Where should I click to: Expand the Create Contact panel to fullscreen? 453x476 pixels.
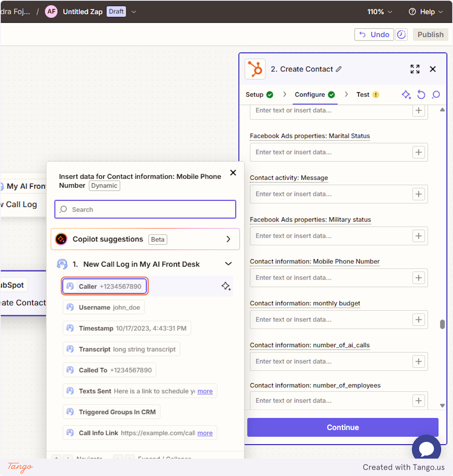coord(415,69)
